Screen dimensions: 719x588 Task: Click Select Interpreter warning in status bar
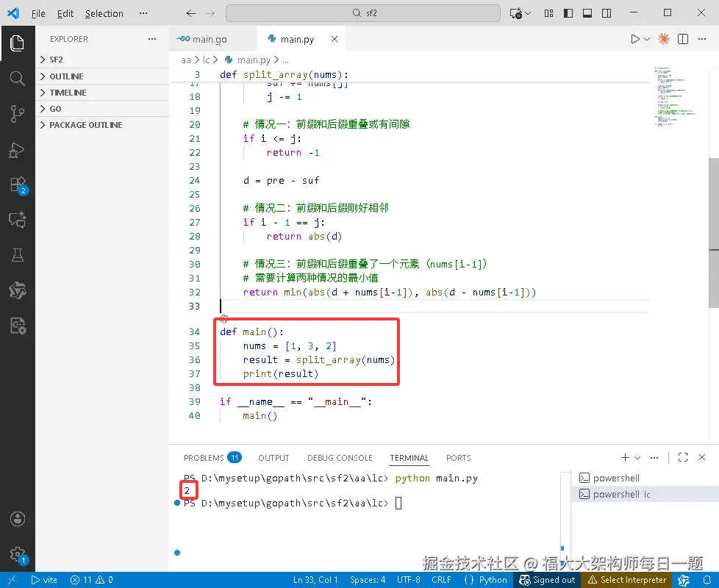point(627,580)
